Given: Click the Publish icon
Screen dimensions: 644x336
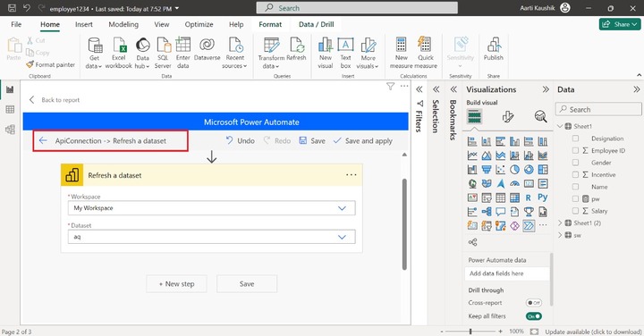Looking at the screenshot, I should pyautogui.click(x=493, y=46).
